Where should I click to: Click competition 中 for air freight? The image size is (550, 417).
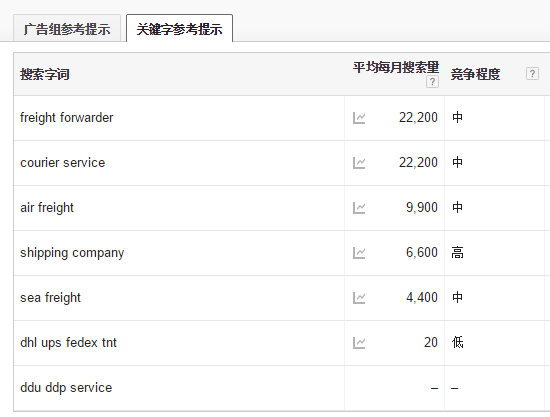(x=457, y=207)
